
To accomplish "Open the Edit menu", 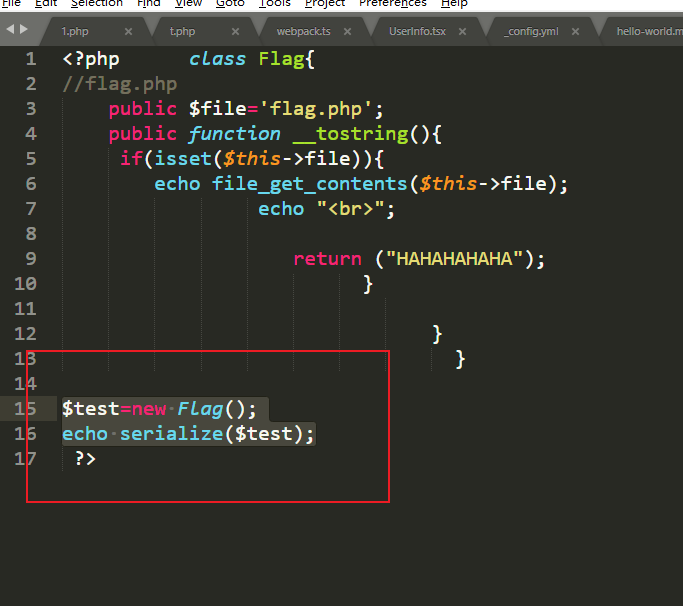I will pos(46,3).
